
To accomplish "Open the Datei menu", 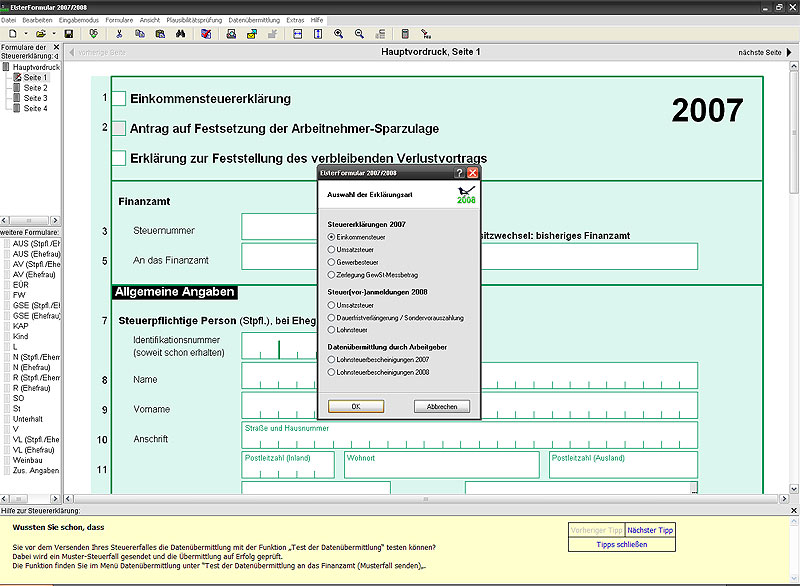I will pos(8,20).
